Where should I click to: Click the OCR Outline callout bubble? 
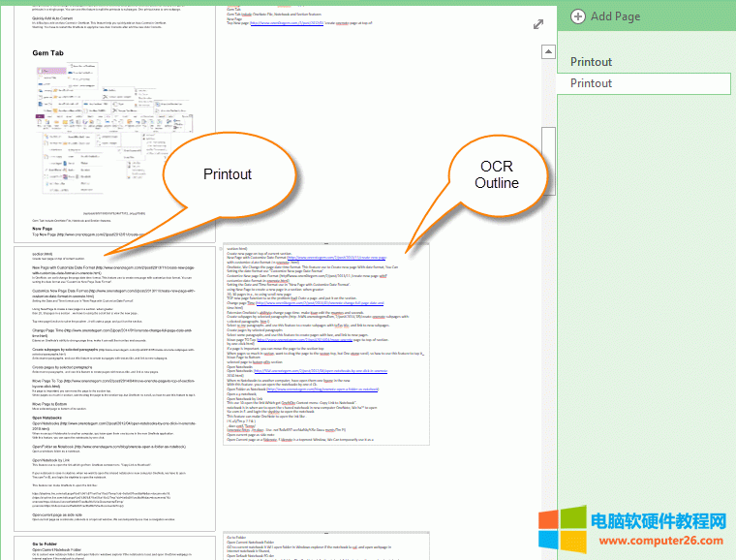[499, 173]
